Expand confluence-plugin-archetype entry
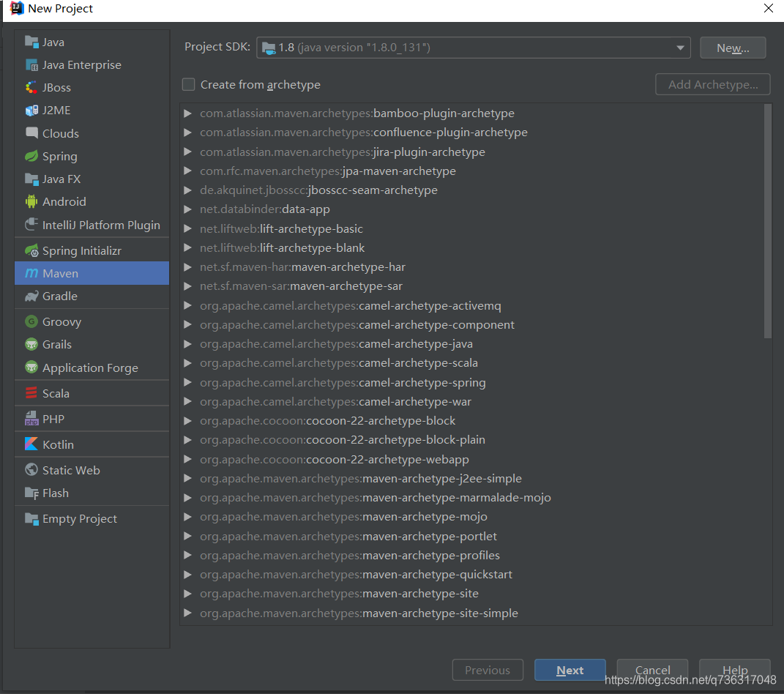The height and width of the screenshot is (694, 784). pyautogui.click(x=187, y=132)
